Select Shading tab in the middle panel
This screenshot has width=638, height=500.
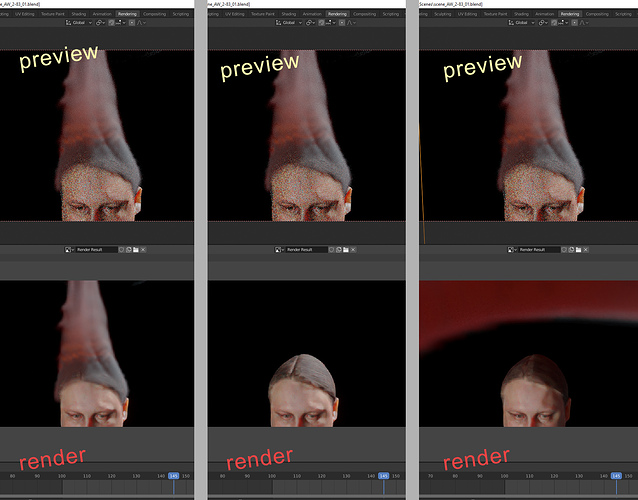(x=288, y=14)
